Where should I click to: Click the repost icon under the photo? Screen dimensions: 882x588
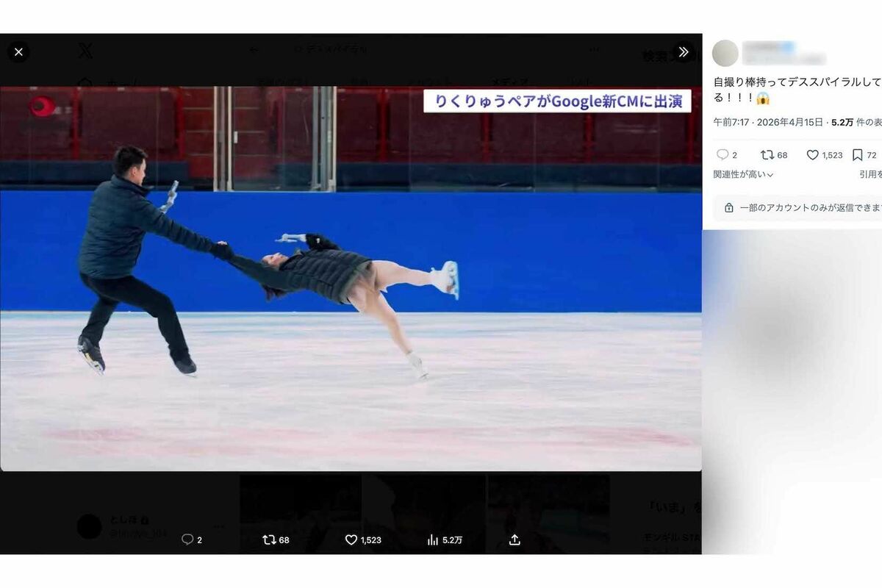click(x=269, y=539)
